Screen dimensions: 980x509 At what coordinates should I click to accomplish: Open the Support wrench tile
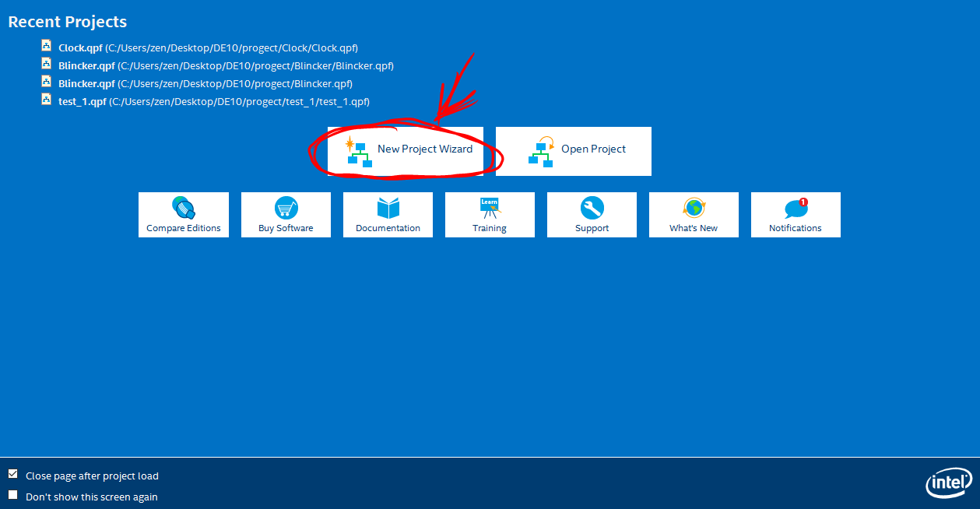point(592,215)
